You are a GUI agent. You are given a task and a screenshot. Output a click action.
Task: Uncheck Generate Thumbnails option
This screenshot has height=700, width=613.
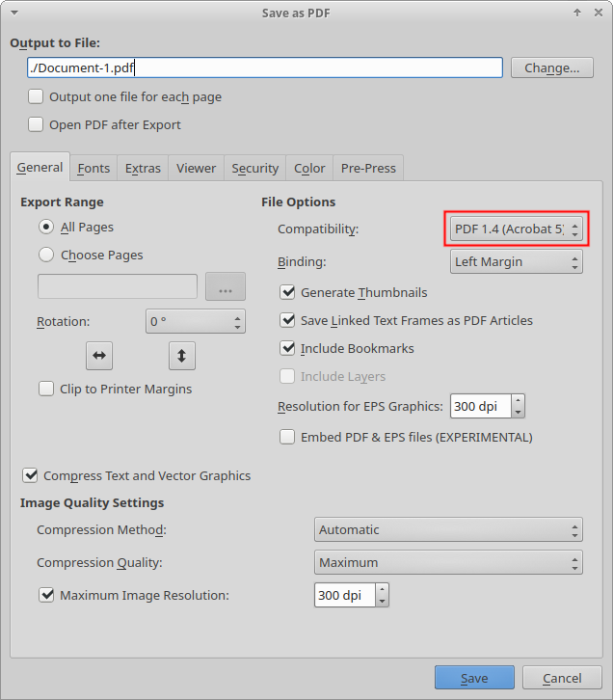tap(287, 292)
